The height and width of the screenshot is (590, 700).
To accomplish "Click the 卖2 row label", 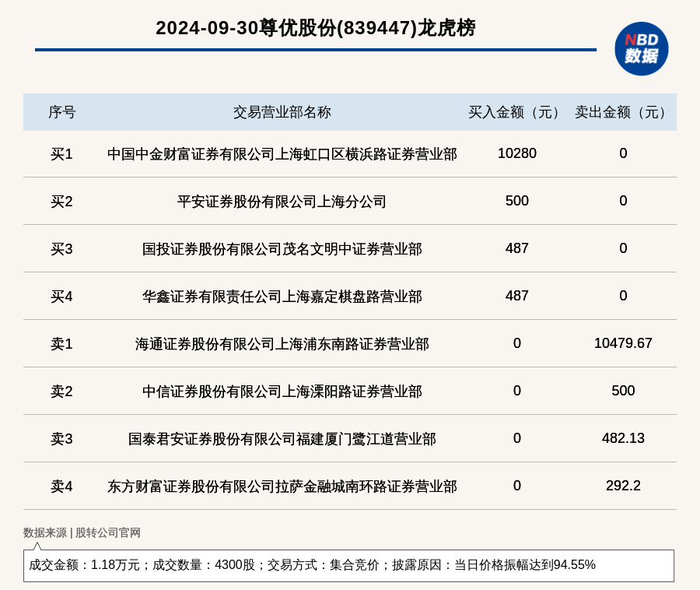I will click(x=61, y=392).
